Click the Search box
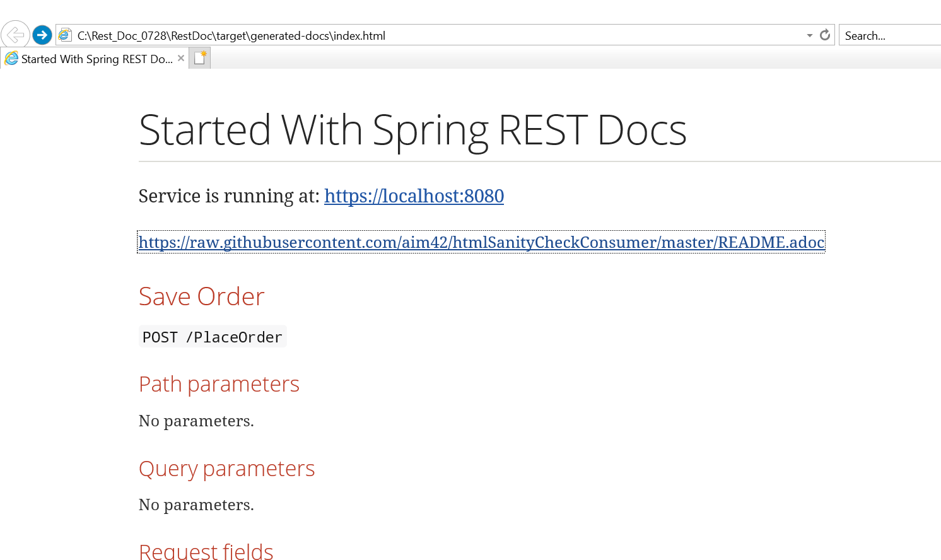941x560 pixels. click(890, 35)
